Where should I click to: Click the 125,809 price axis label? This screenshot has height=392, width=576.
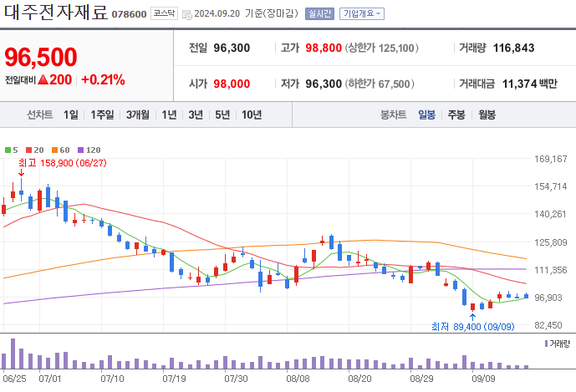[551, 242]
